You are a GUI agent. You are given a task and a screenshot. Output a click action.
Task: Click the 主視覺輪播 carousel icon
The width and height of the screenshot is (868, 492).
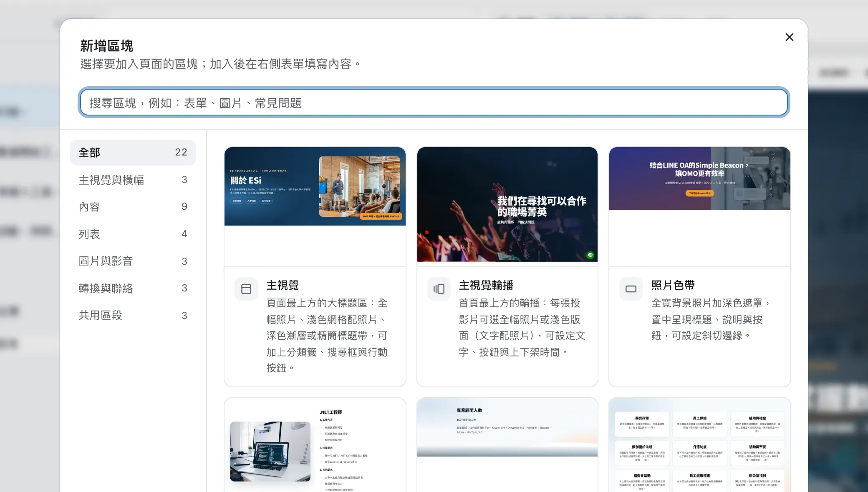click(x=439, y=289)
